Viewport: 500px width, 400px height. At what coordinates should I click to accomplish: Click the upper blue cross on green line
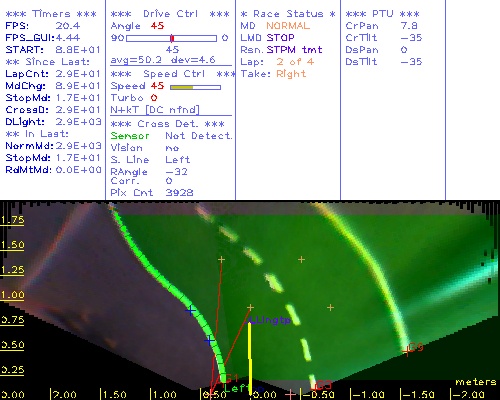[191, 311]
